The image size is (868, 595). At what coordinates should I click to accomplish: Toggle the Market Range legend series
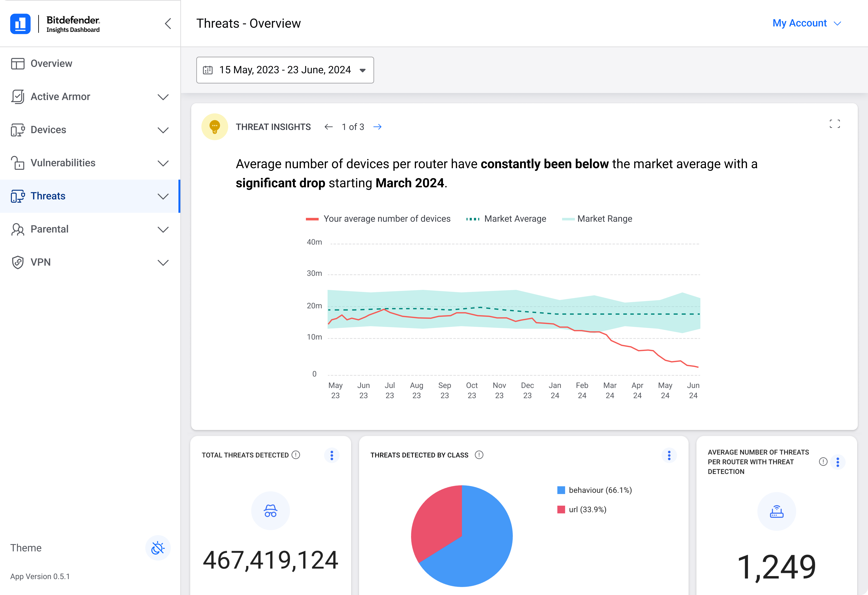[x=597, y=219]
